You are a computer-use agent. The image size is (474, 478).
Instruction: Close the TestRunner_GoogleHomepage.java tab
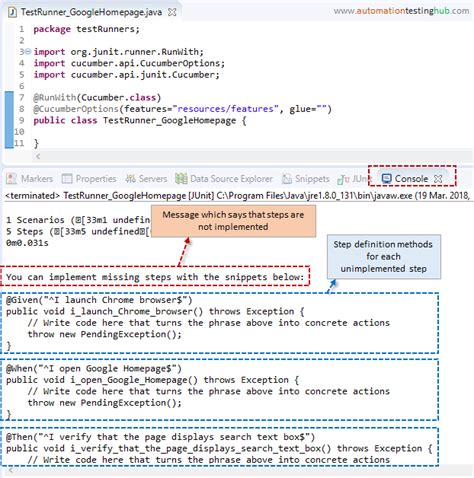(x=172, y=12)
